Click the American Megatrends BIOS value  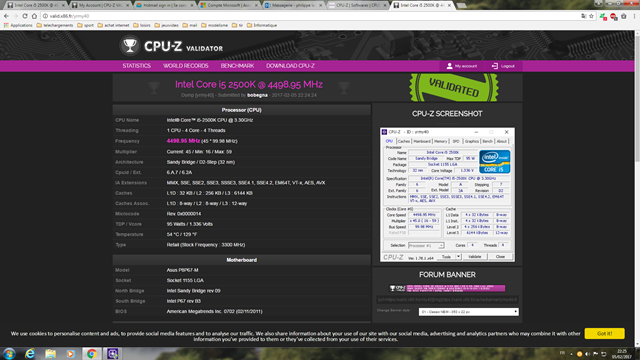[x=214, y=311]
